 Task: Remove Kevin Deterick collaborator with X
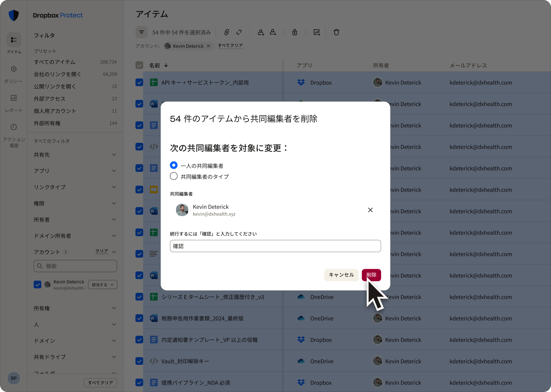click(370, 210)
